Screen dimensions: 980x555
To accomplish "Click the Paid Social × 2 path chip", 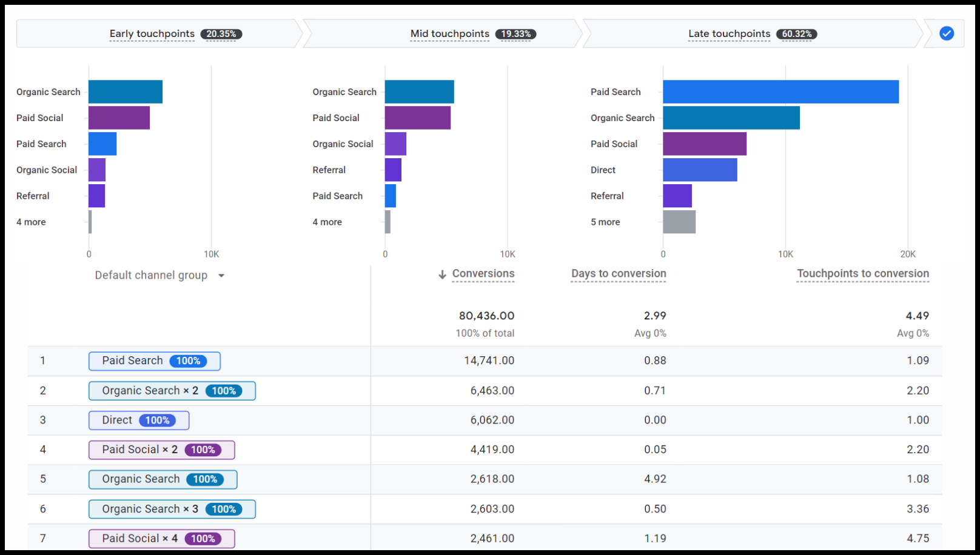I will pyautogui.click(x=161, y=450).
